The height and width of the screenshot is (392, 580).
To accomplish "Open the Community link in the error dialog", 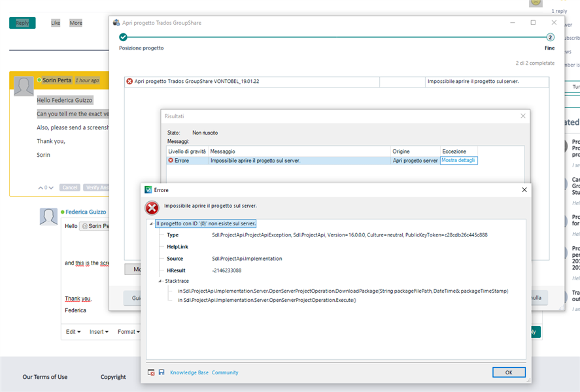I will click(x=225, y=372).
